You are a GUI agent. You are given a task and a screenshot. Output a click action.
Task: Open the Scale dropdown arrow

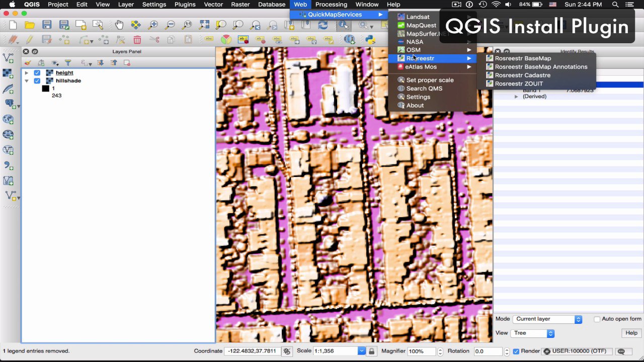tap(362, 351)
